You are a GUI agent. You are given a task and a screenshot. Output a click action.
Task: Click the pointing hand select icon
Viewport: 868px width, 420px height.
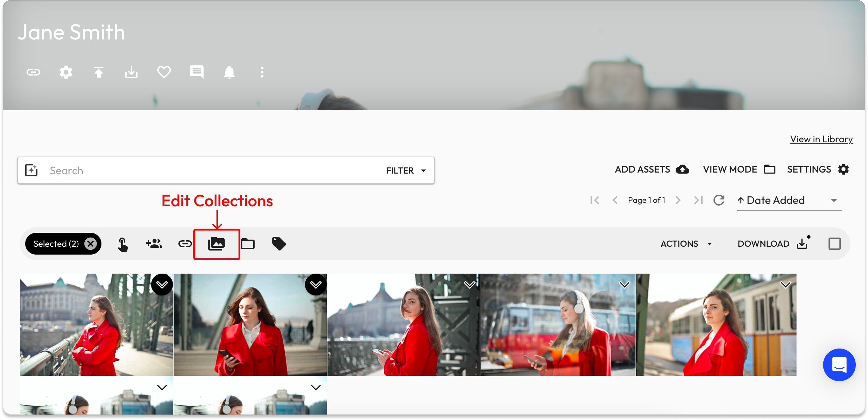click(x=123, y=244)
